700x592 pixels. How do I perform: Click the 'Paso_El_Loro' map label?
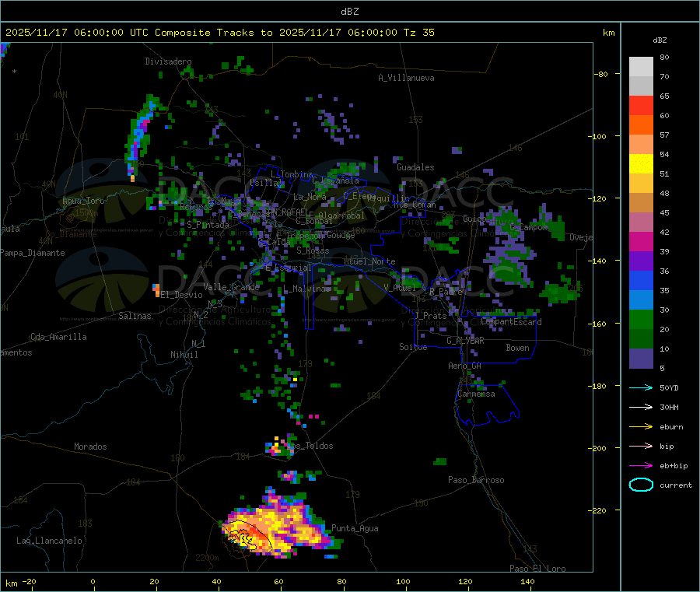pos(537,569)
